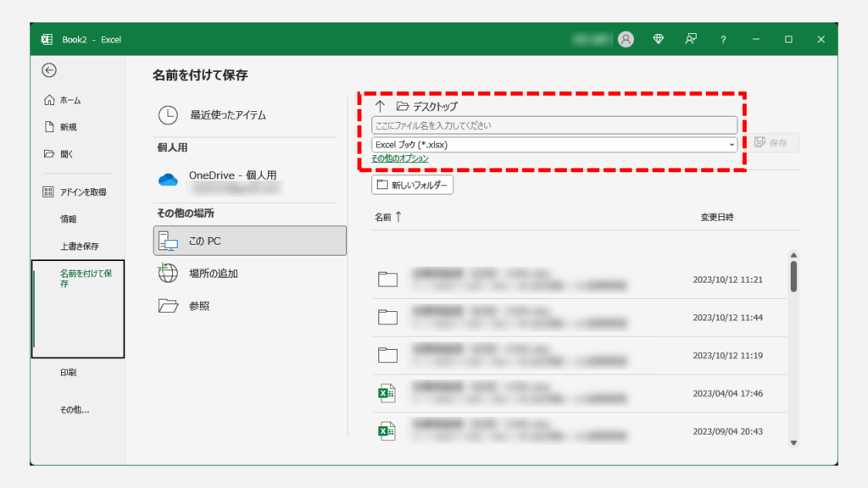Select 新規 in the backstage sidebar
This screenshot has width=868, height=488.
60,127
